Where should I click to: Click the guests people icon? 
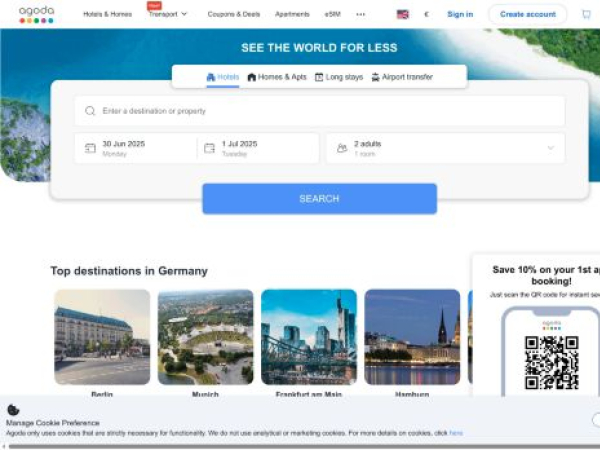point(342,148)
